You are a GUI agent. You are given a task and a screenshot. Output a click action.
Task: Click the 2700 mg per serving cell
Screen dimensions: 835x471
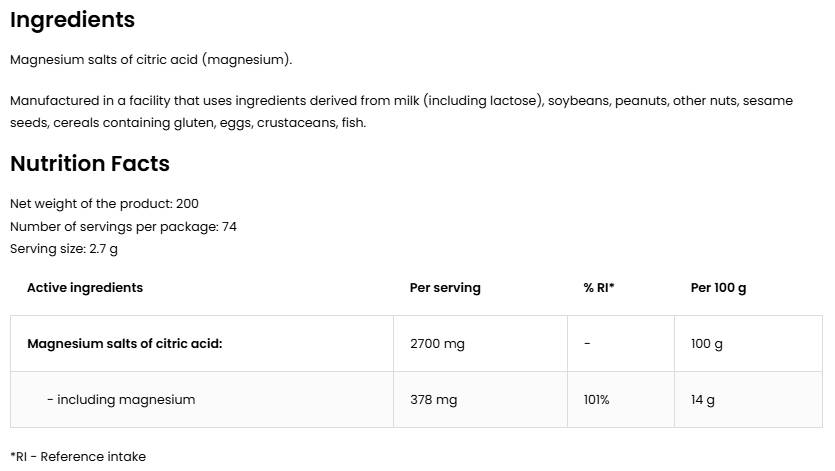437,344
